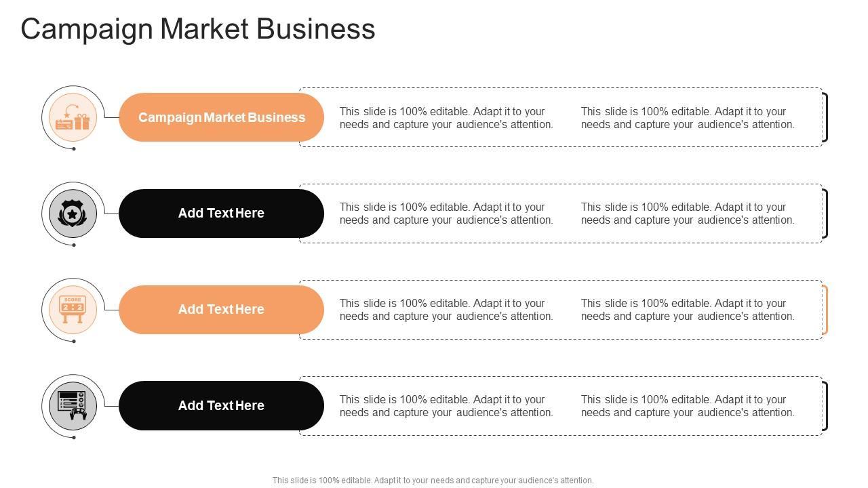
Task: Select the game controller icon in the fourth row
Action: [x=73, y=405]
